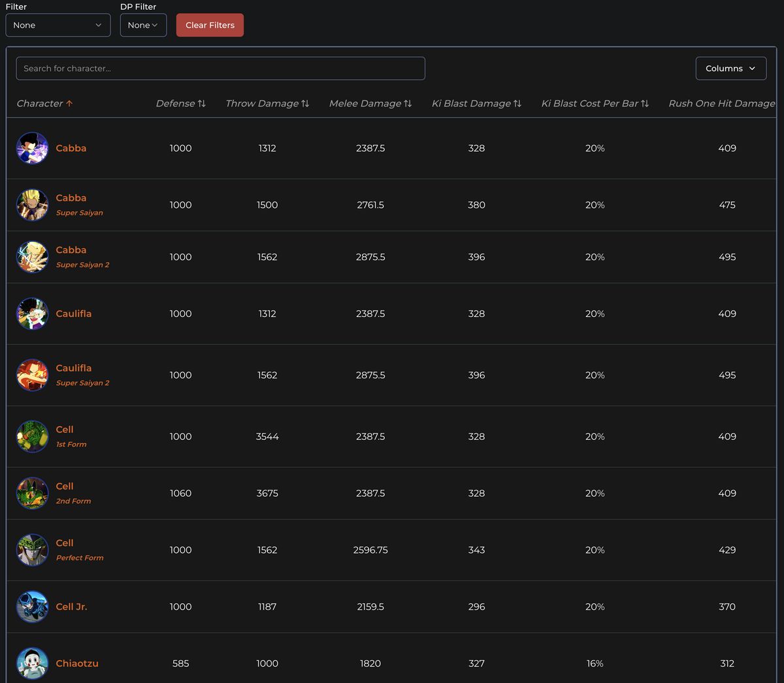Click the Cell 1st Form portrait icon
784x683 pixels.
click(x=32, y=436)
